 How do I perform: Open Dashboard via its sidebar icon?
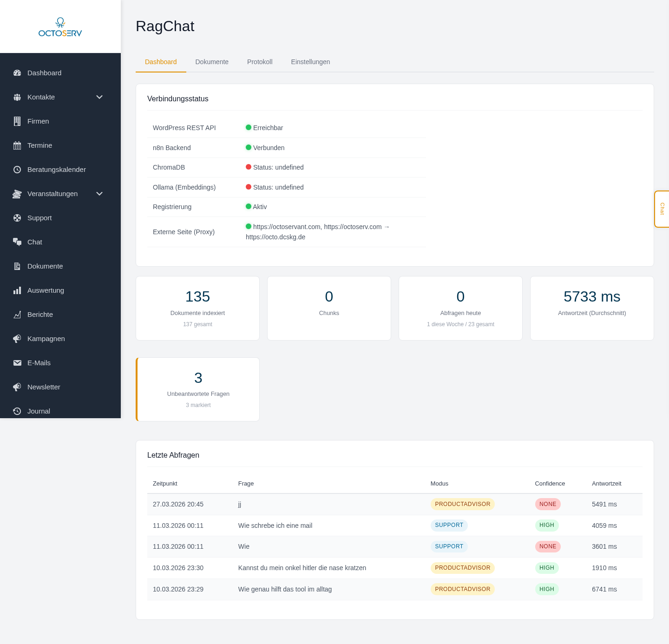(x=17, y=73)
